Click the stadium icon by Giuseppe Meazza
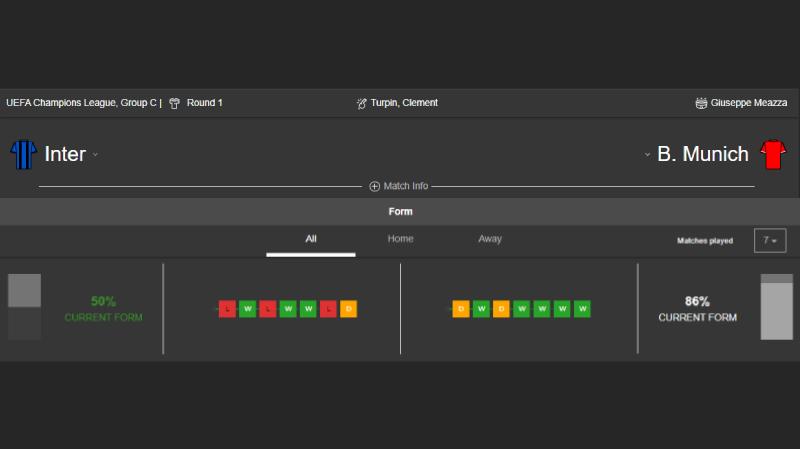Image resolution: width=800 pixels, height=449 pixels. [701, 103]
